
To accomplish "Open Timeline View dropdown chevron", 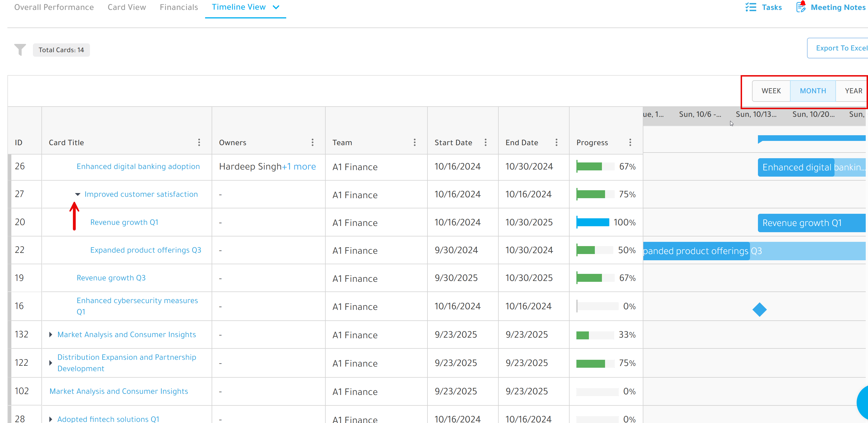I will [276, 7].
